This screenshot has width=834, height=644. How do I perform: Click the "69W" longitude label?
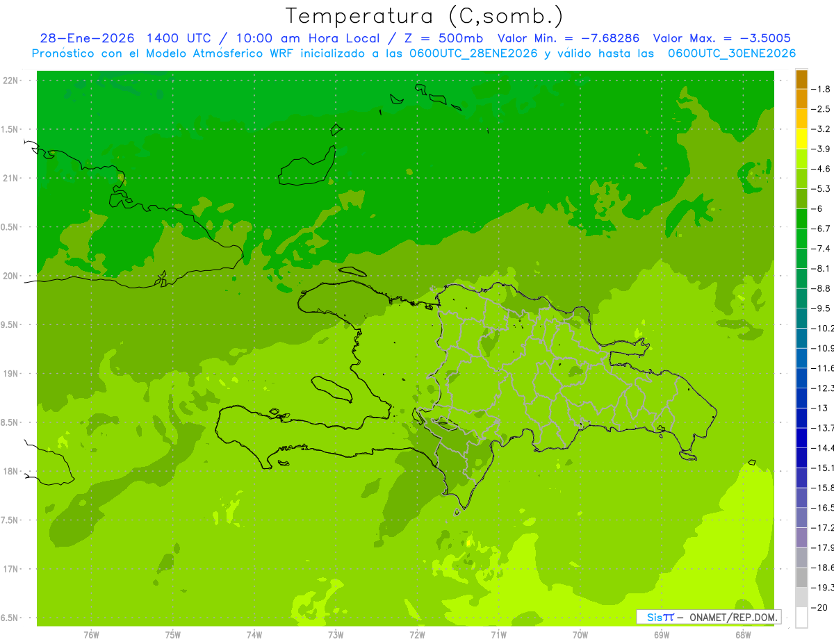662,635
